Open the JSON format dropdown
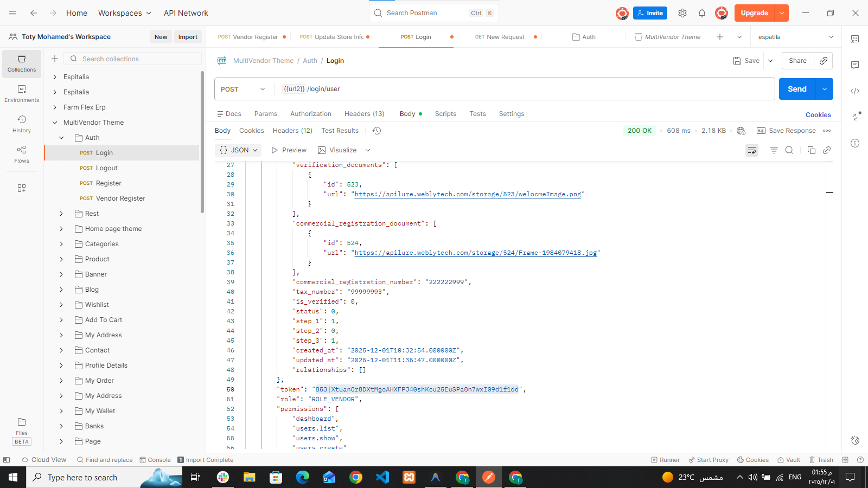 239,150
